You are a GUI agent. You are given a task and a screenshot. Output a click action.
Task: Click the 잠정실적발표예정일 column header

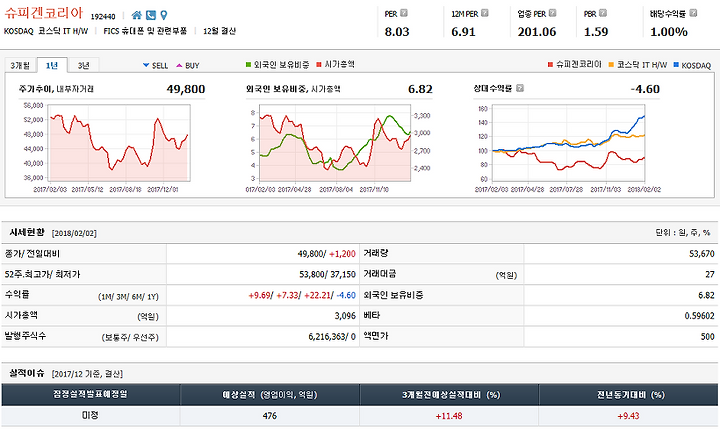90,395
